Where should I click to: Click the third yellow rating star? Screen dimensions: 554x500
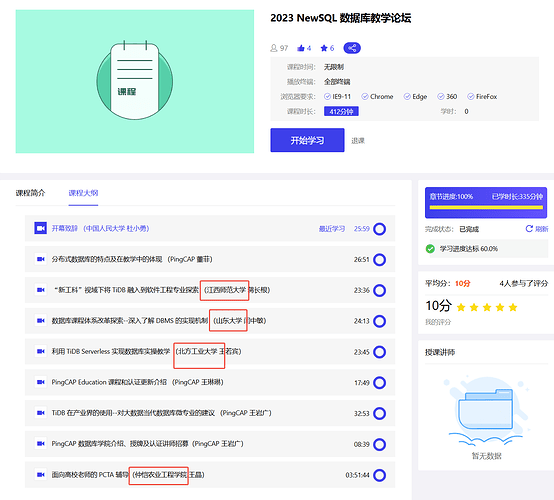tap(487, 307)
